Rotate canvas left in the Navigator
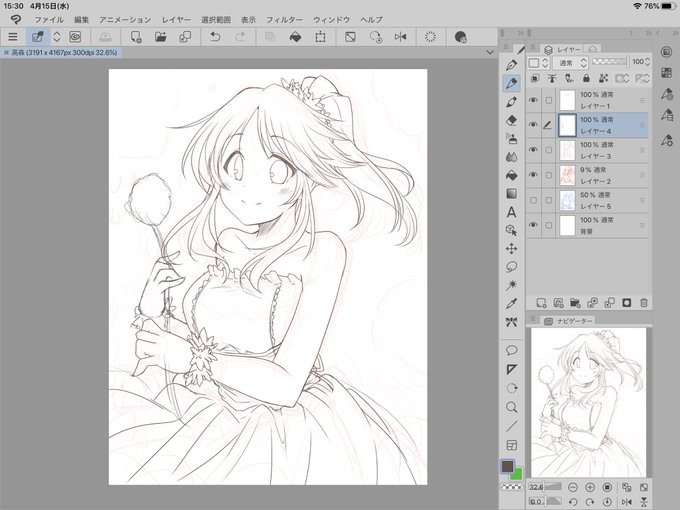Screen dimensions: 680x510 pos(573,502)
